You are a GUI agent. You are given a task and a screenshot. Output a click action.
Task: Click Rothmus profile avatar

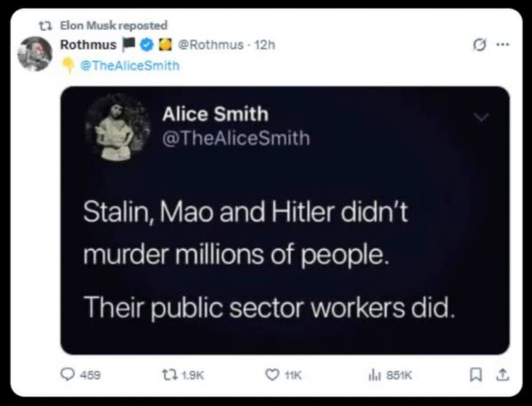[x=35, y=53]
